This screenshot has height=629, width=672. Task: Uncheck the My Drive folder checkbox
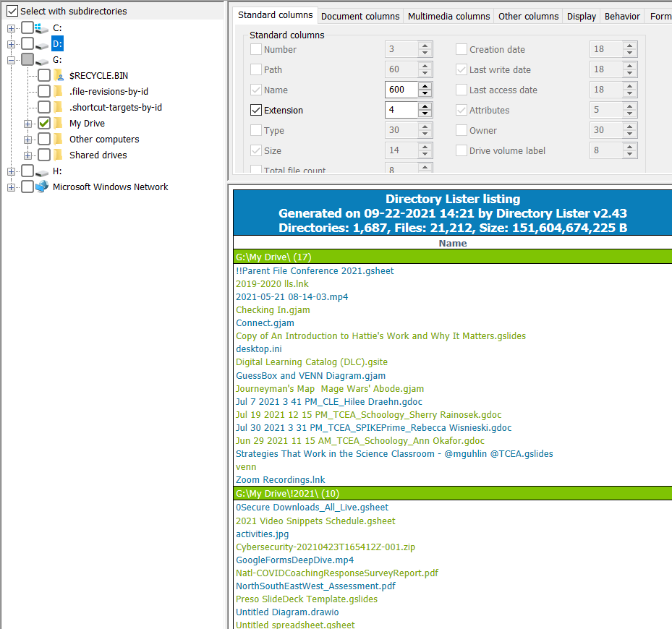tap(44, 123)
